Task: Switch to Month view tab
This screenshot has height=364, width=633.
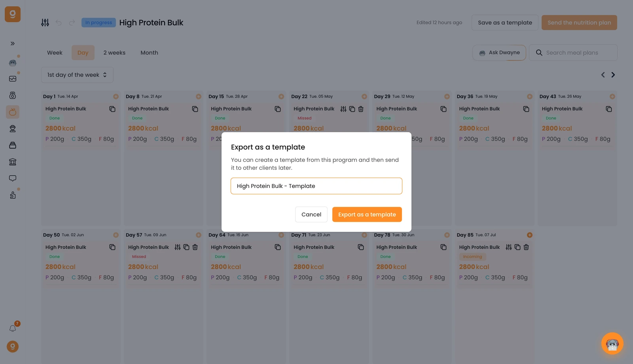Action: [149, 53]
